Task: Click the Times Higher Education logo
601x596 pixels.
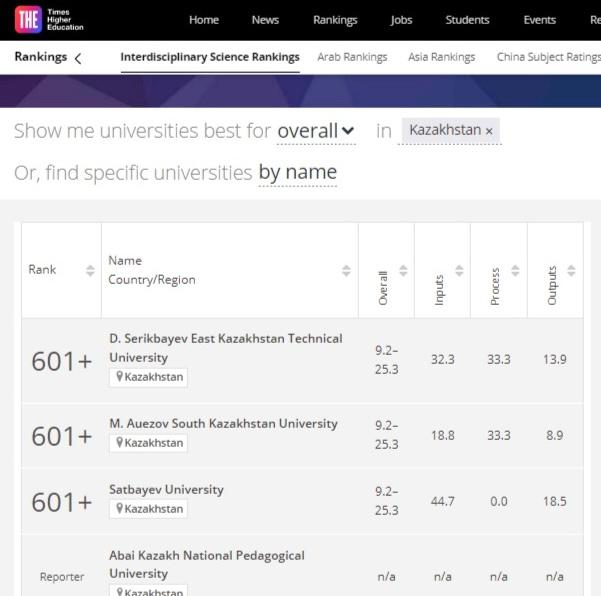Action: pyautogui.click(x=50, y=20)
